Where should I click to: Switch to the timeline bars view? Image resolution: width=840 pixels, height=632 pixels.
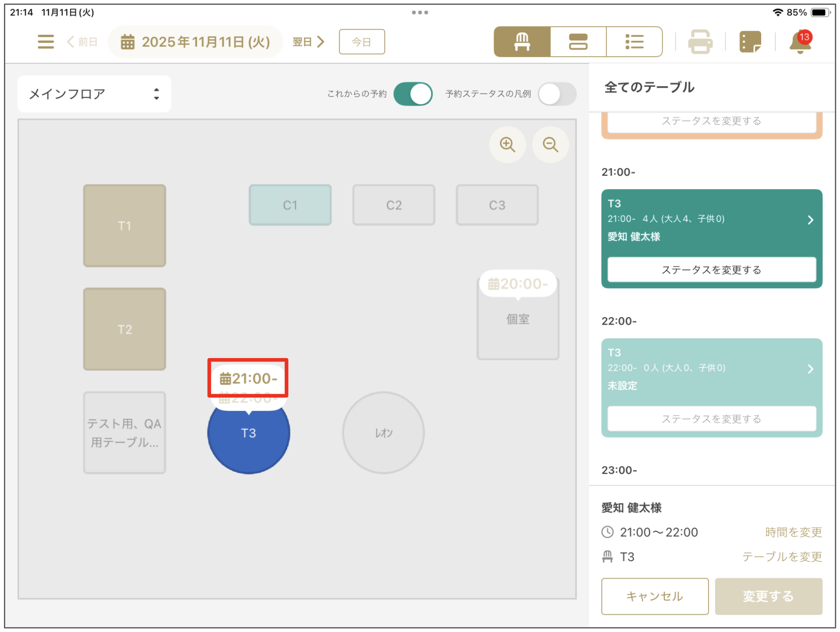(x=578, y=42)
